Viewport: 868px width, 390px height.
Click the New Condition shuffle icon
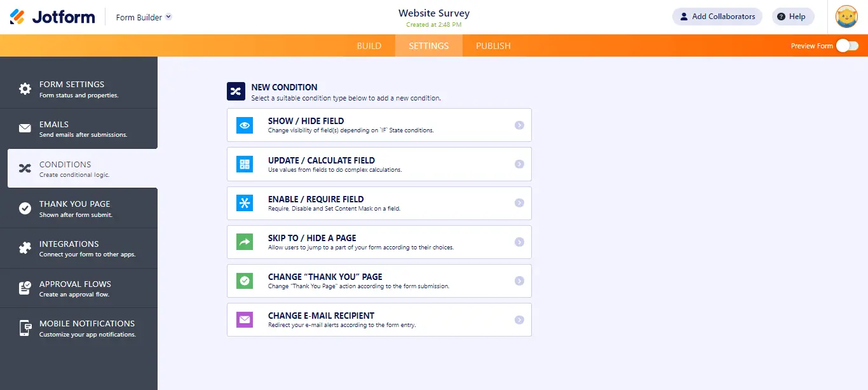point(236,92)
